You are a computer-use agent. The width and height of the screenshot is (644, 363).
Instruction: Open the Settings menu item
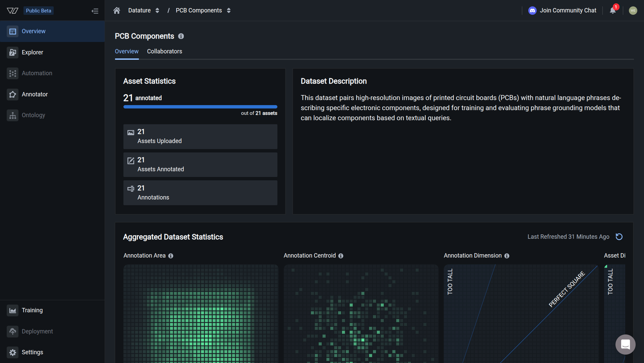coord(32,352)
